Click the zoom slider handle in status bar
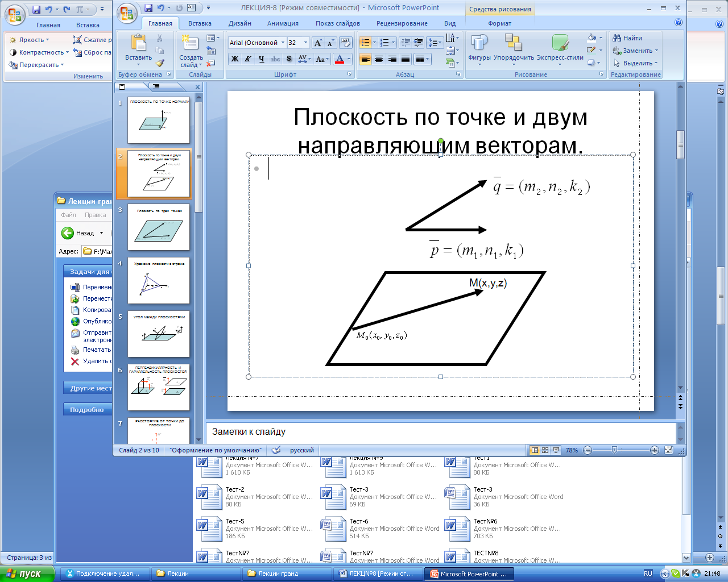The image size is (728, 582). tap(614, 450)
